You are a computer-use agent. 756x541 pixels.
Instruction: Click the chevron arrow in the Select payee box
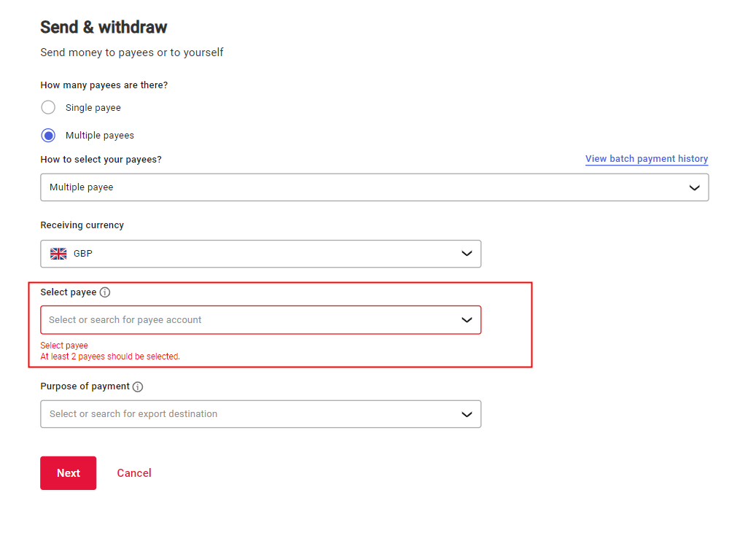point(467,320)
